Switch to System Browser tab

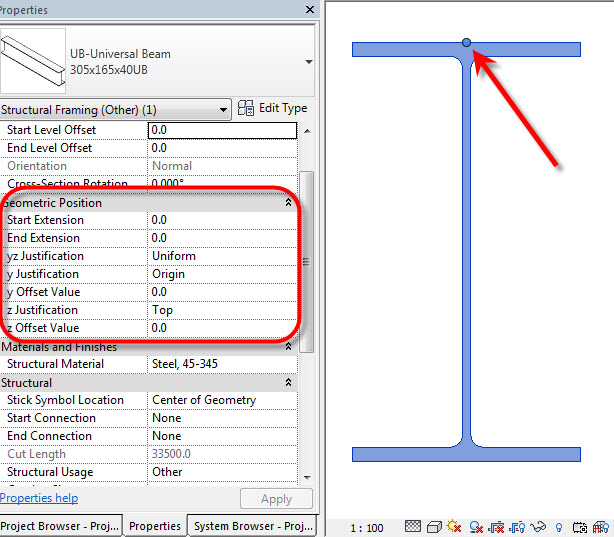point(253,526)
